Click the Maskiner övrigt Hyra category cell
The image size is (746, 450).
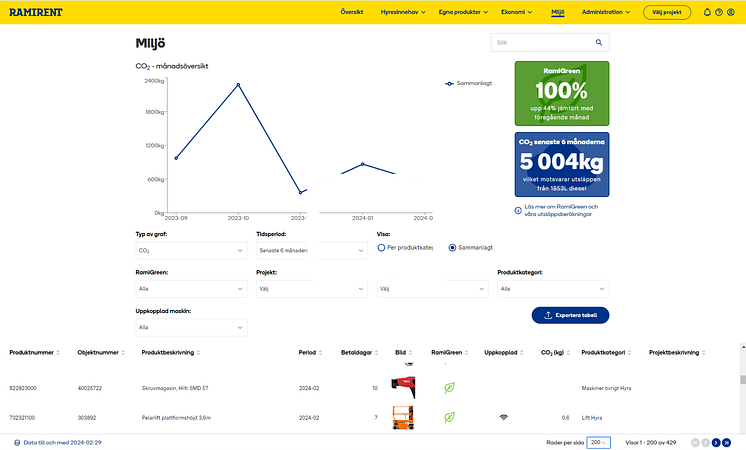click(x=606, y=388)
